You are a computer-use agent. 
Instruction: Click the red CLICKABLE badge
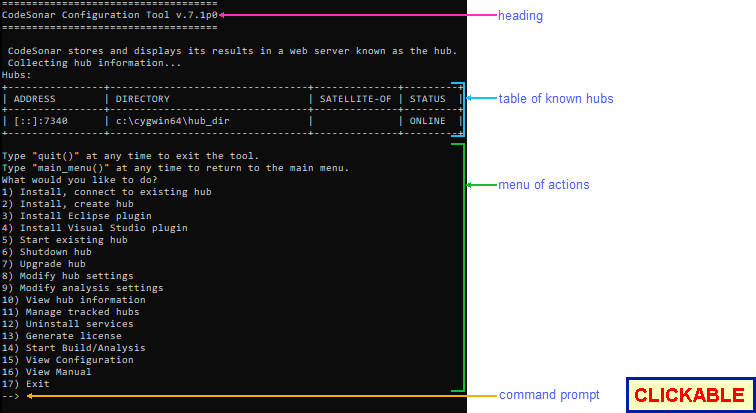690,395
